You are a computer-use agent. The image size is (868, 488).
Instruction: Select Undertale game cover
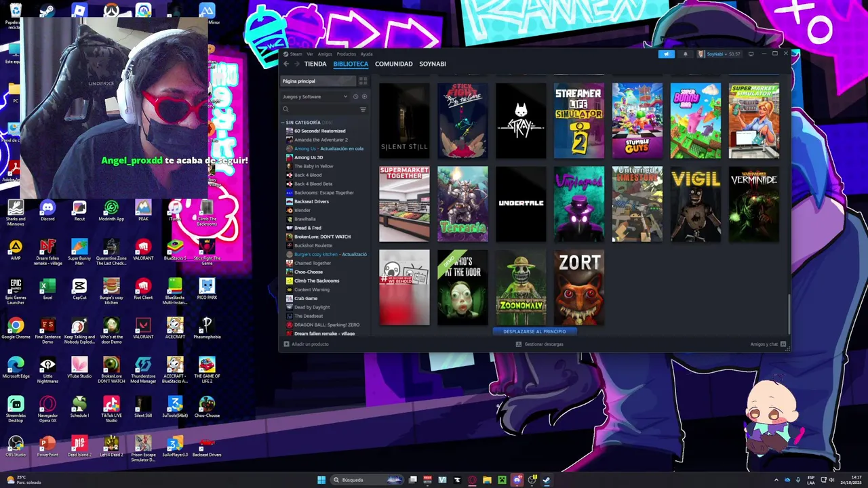[521, 204]
